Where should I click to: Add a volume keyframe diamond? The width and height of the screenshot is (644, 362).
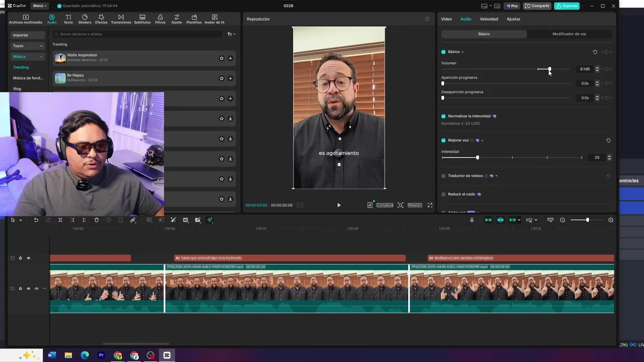606,69
